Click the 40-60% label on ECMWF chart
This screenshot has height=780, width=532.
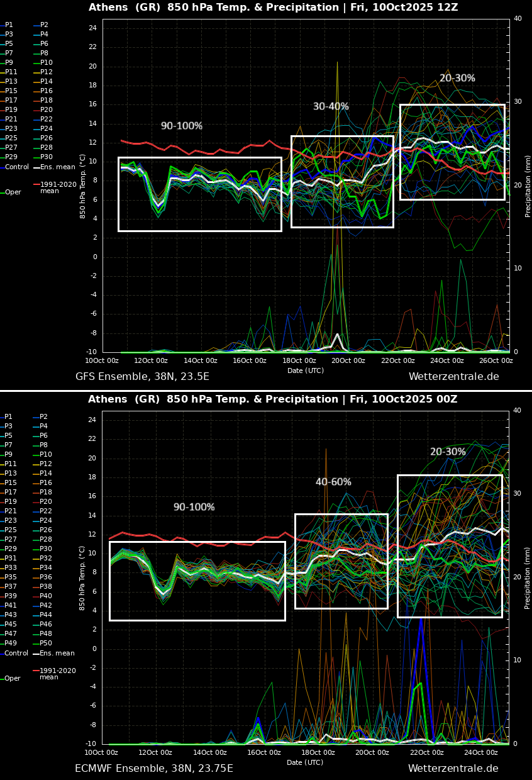click(x=333, y=482)
